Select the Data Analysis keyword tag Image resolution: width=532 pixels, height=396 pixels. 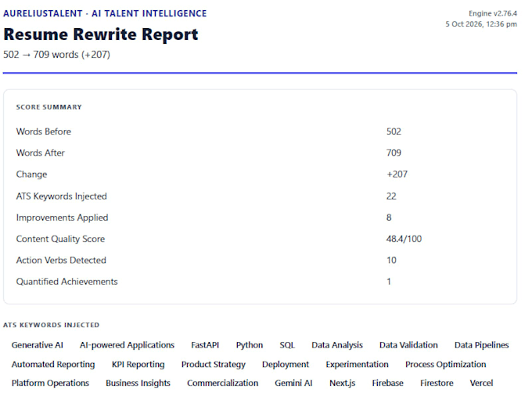click(x=337, y=345)
